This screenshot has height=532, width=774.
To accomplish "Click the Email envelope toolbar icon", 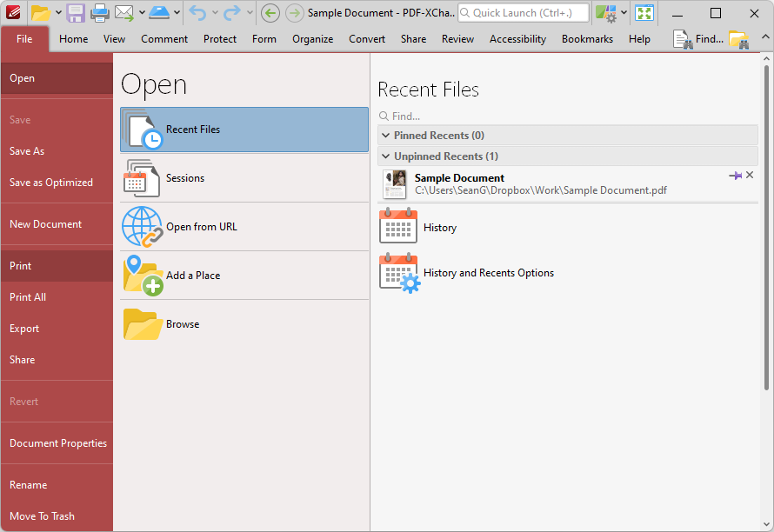I will pos(123,13).
